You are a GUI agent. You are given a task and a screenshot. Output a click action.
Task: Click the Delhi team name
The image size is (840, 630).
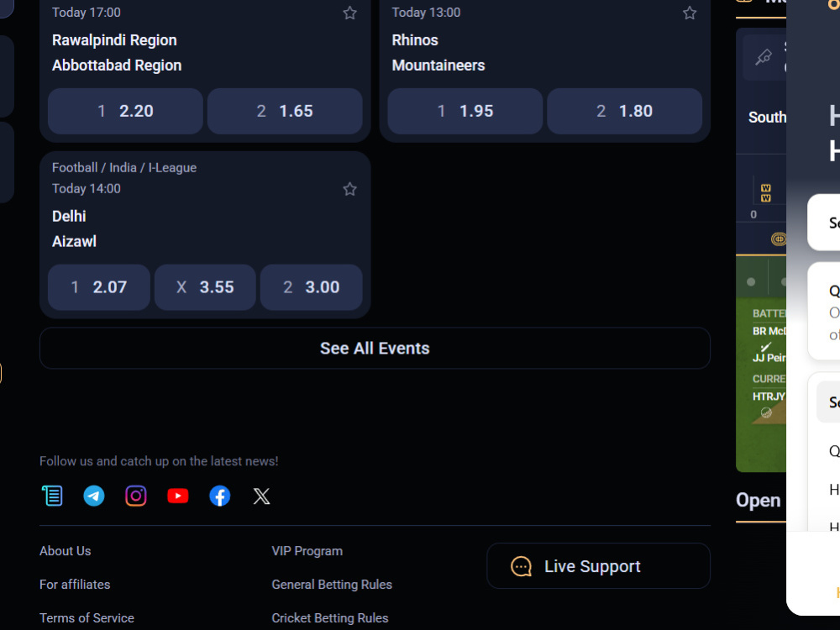point(69,217)
